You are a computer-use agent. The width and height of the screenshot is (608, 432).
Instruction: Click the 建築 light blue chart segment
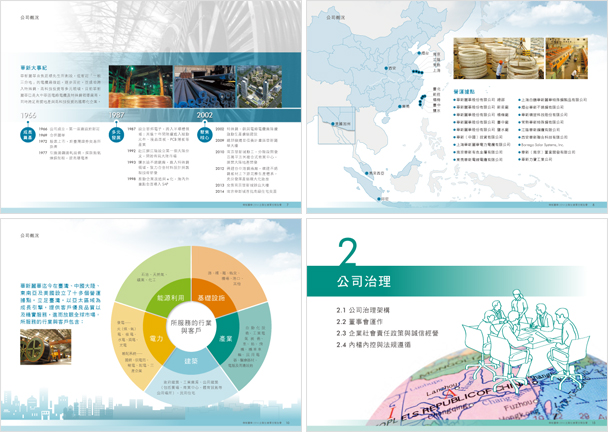191,361
